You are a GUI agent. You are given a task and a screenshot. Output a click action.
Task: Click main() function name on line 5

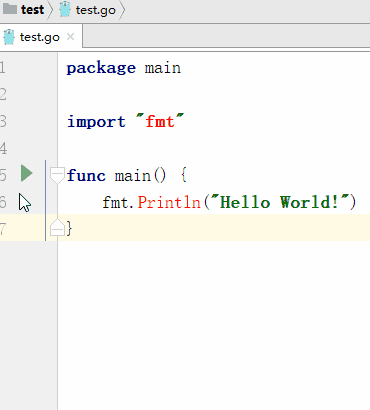[133, 176]
